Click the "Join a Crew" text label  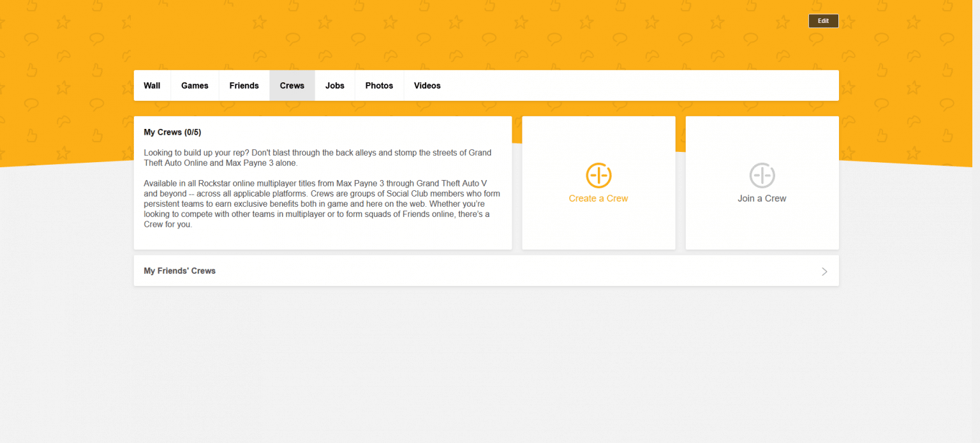pyautogui.click(x=762, y=199)
